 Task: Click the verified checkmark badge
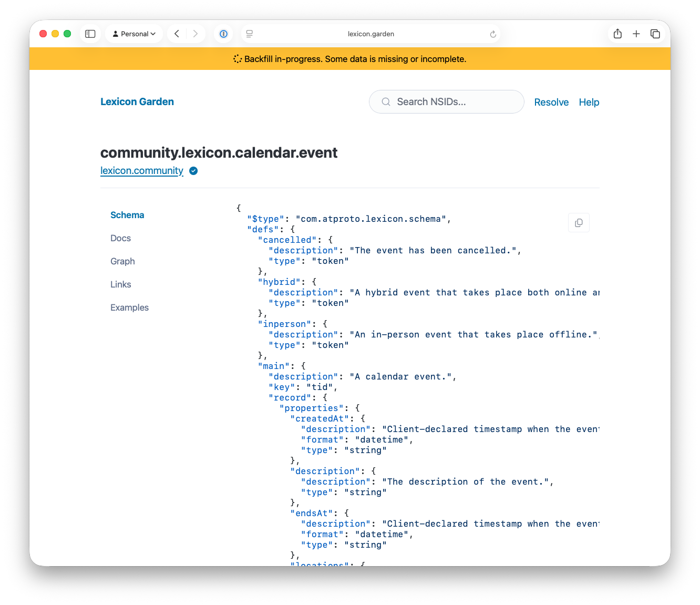point(193,171)
